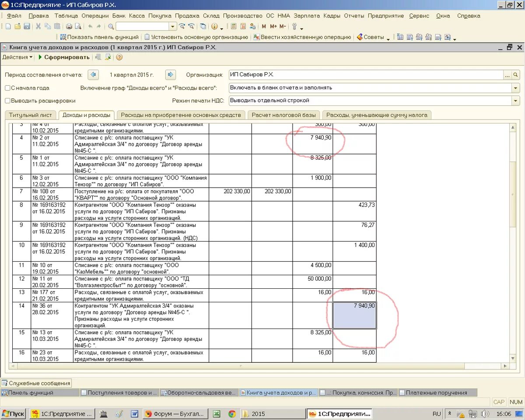
Task: Click the M+ memory add button
Action: coord(273,26)
